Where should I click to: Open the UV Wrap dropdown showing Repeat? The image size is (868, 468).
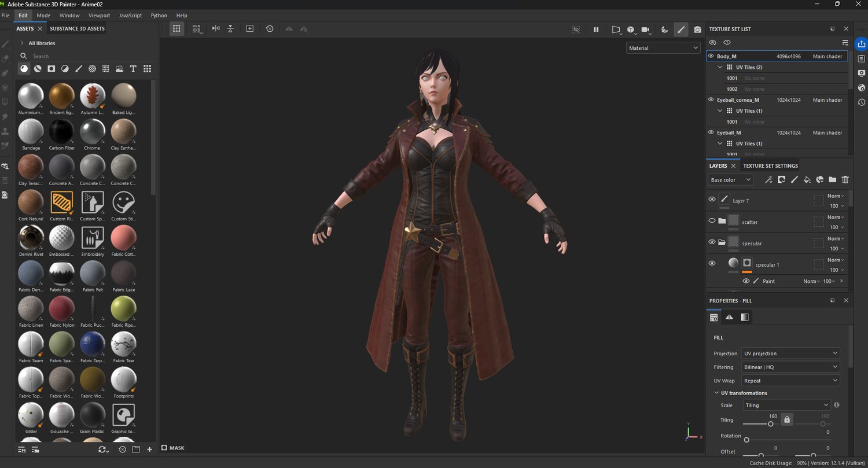(x=790, y=381)
